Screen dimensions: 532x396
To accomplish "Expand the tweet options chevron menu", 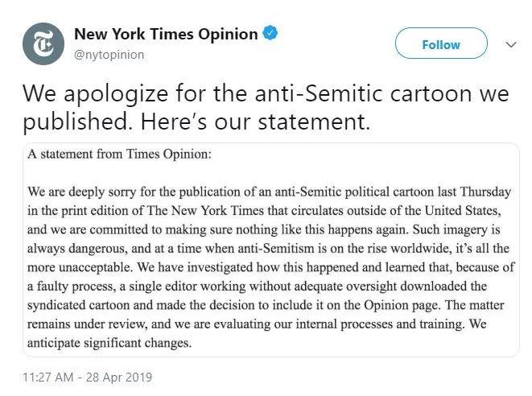I will coord(511,44).
